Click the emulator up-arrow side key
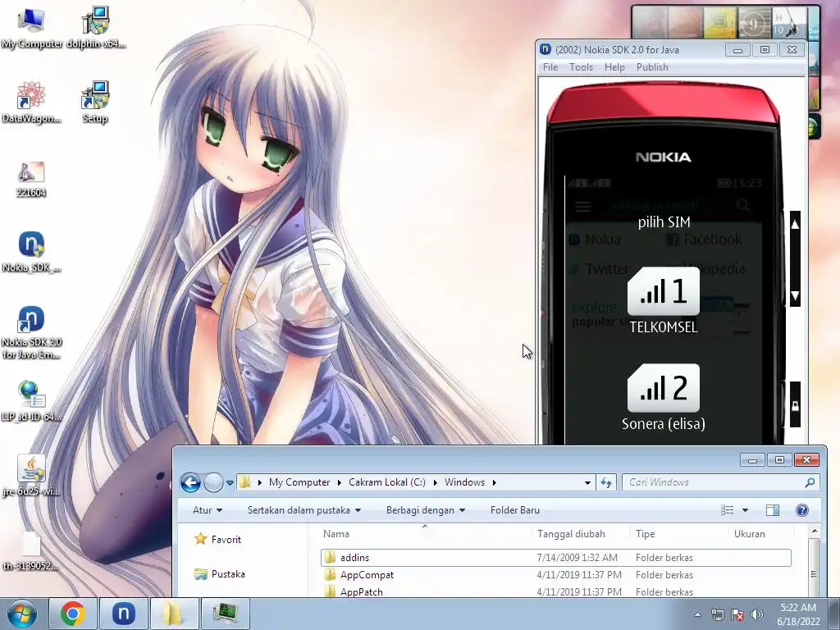This screenshot has height=630, width=840. [x=795, y=225]
